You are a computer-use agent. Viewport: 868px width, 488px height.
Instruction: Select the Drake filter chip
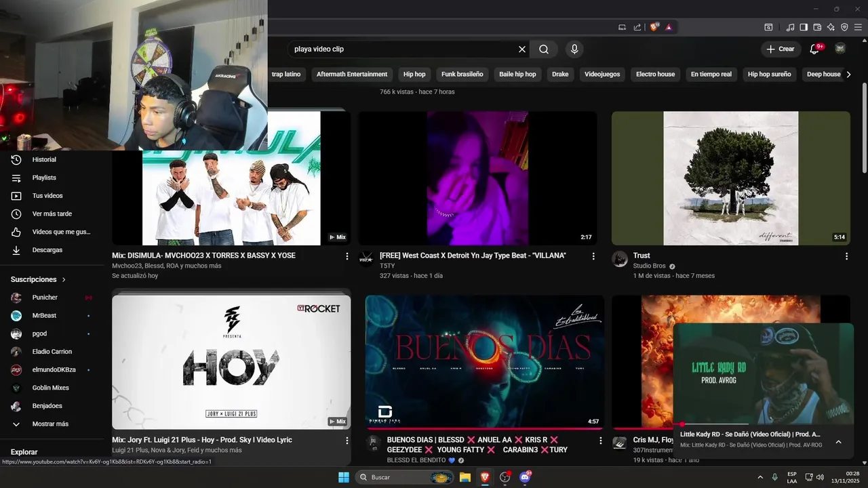[560, 74]
